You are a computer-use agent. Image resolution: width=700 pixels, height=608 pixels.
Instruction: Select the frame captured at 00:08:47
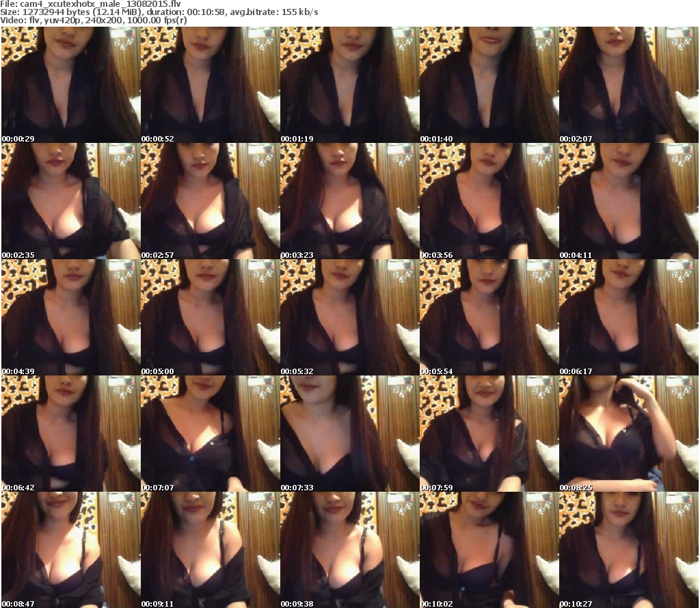(x=71, y=550)
